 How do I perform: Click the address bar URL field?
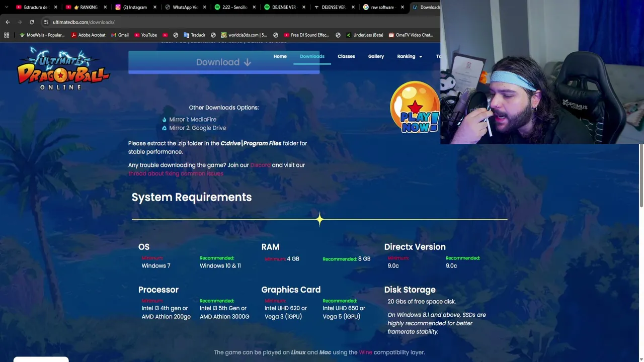[x=242, y=22]
